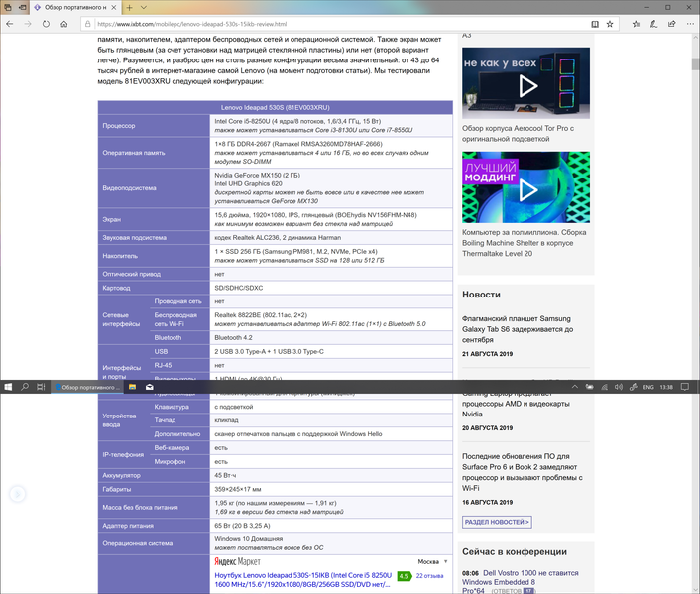Click the site lock icon in address bar
This screenshot has width=700, height=594.
[x=88, y=24]
